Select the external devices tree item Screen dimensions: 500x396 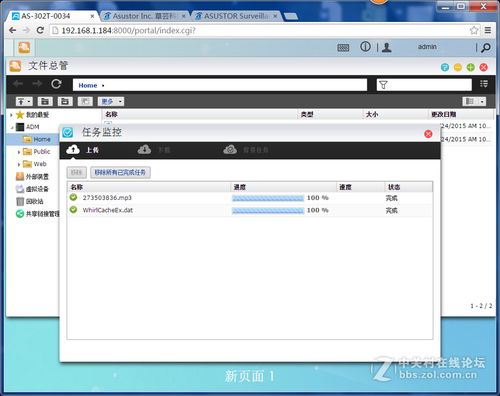click(32, 176)
